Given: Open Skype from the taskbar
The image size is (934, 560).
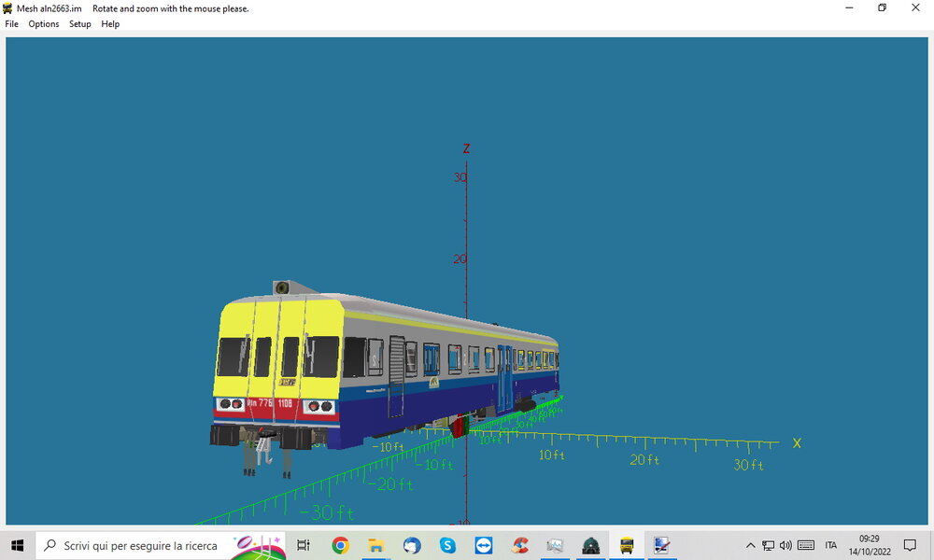Looking at the screenshot, I should pyautogui.click(x=447, y=545).
